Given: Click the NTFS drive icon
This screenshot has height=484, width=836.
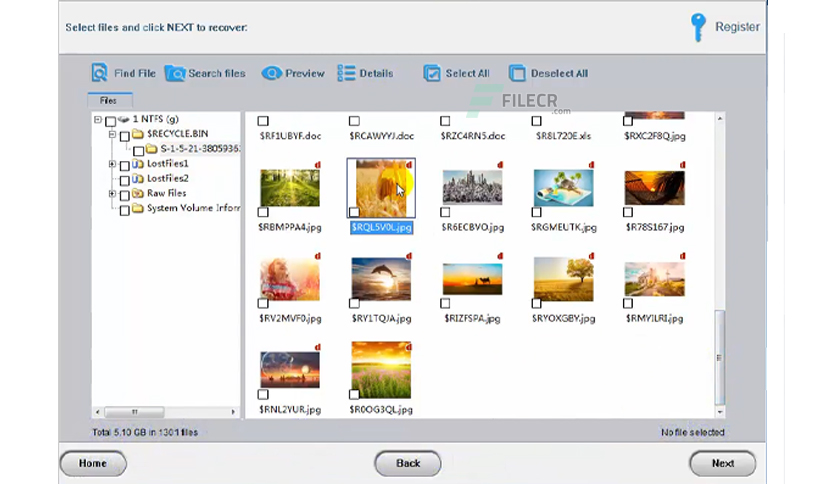Looking at the screenshot, I should point(124,119).
